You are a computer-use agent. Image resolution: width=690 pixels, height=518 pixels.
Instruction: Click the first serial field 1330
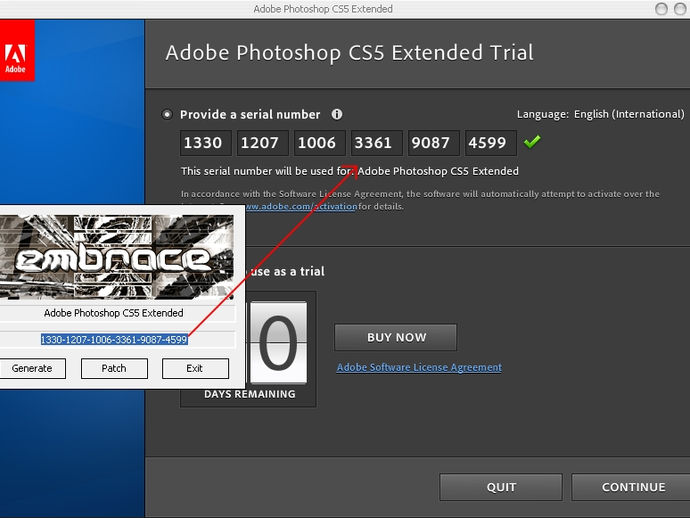click(x=206, y=143)
